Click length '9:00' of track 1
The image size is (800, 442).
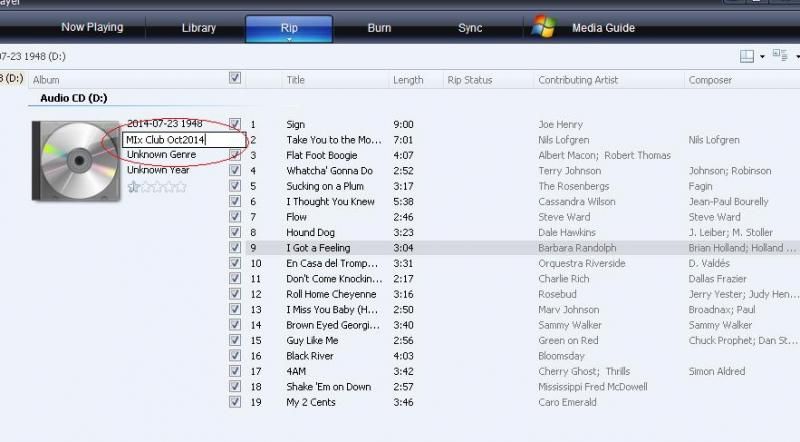[403, 125]
